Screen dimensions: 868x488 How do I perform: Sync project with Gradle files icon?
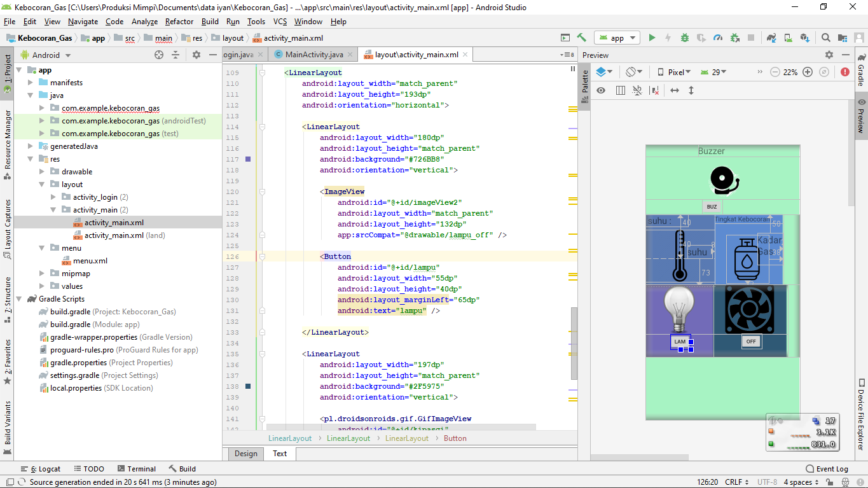771,38
